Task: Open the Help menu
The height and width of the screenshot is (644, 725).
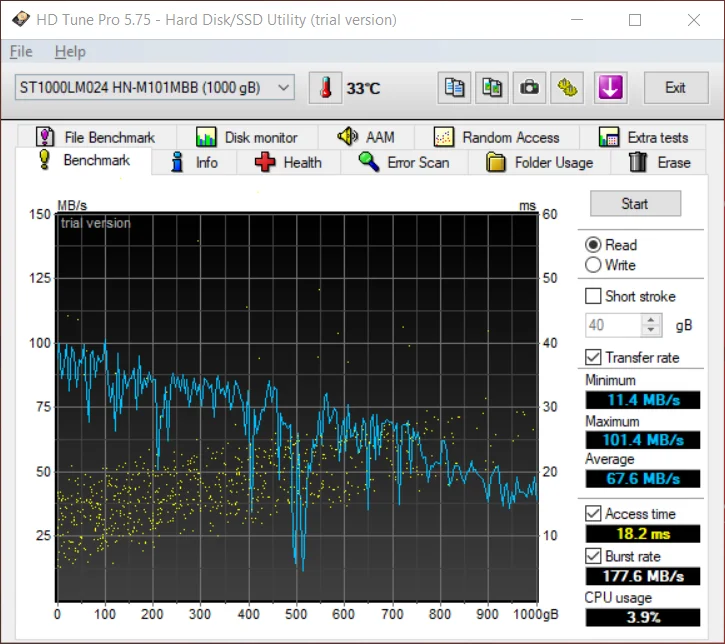Action: click(x=70, y=51)
